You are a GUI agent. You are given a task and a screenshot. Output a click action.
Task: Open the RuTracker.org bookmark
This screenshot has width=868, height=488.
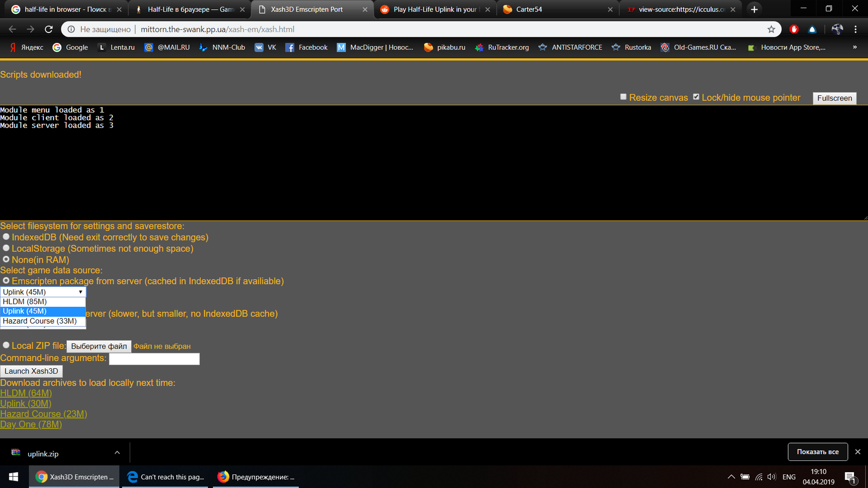coord(502,48)
